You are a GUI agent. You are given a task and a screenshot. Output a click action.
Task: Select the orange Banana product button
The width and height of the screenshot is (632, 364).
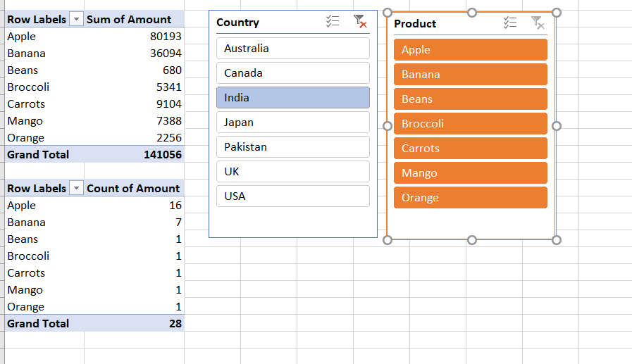470,75
